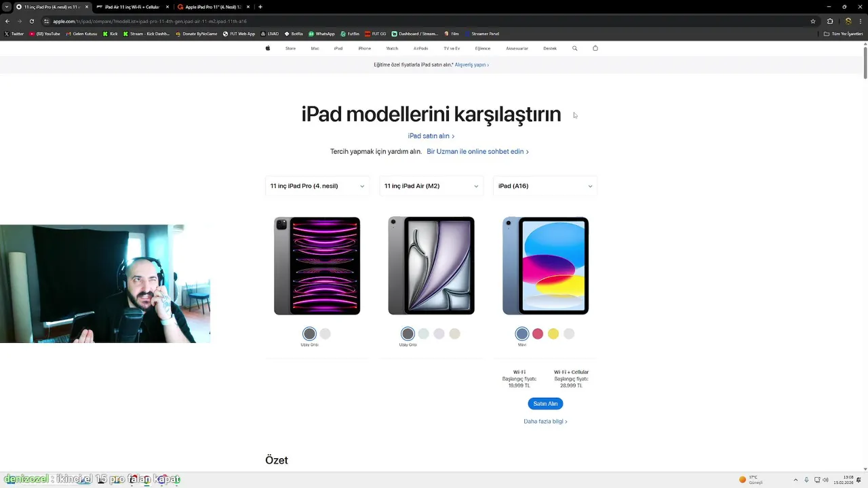The image size is (868, 488).
Task: Select the pink swatch for iPad A16
Action: (538, 333)
